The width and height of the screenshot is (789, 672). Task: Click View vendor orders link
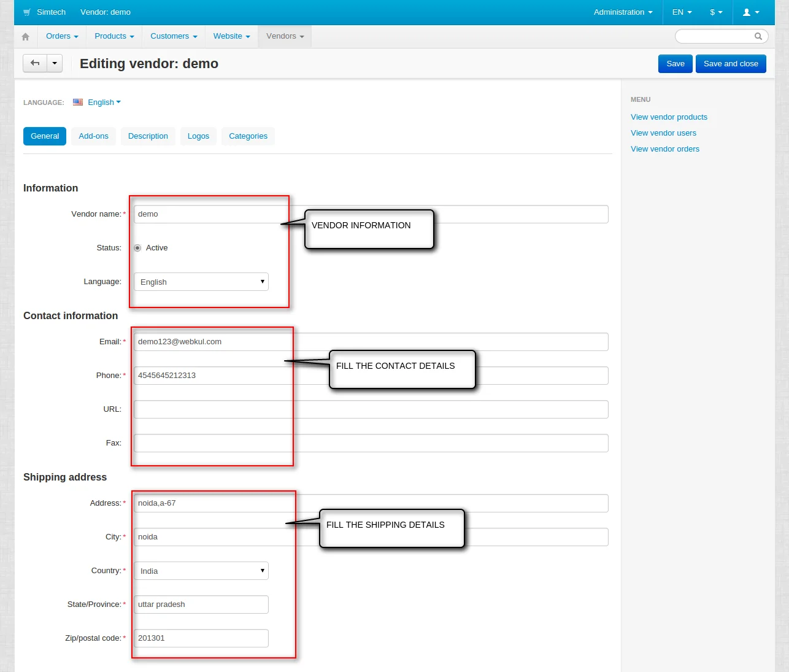664,149
